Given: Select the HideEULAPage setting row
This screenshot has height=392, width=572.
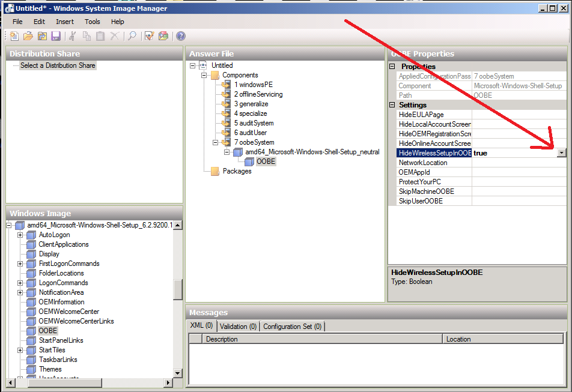Looking at the screenshot, I should 481,115.
